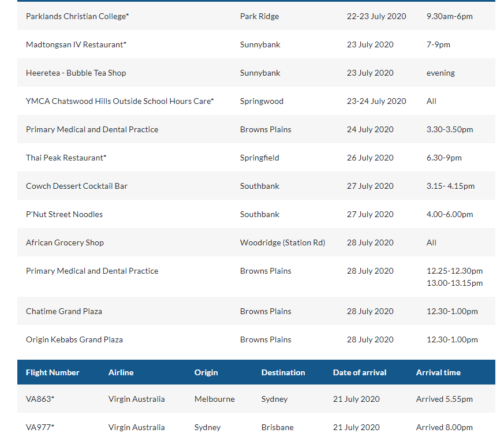The height and width of the screenshot is (433, 504).
Task: Select Sydney destination in VA863 row
Action: 274,399
